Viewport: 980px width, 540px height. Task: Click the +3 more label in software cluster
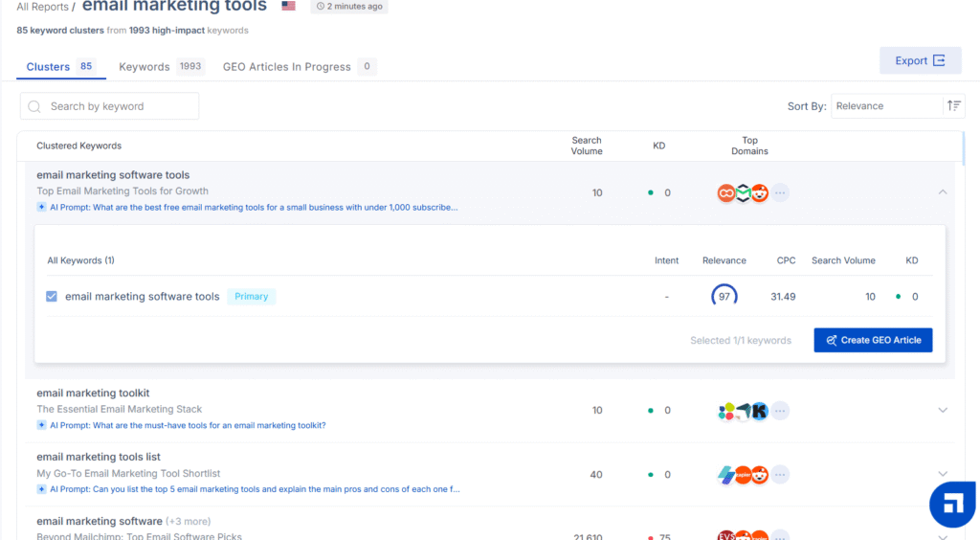point(189,521)
